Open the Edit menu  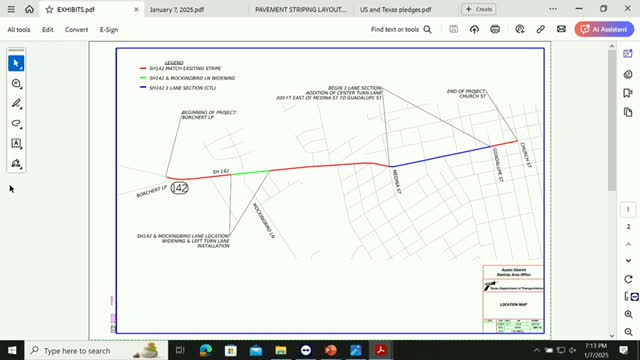[x=48, y=29]
